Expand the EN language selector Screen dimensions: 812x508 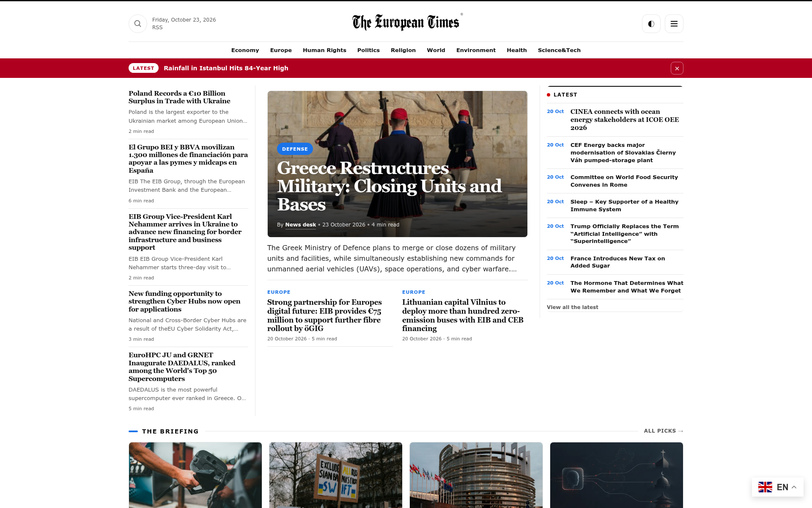point(778,487)
